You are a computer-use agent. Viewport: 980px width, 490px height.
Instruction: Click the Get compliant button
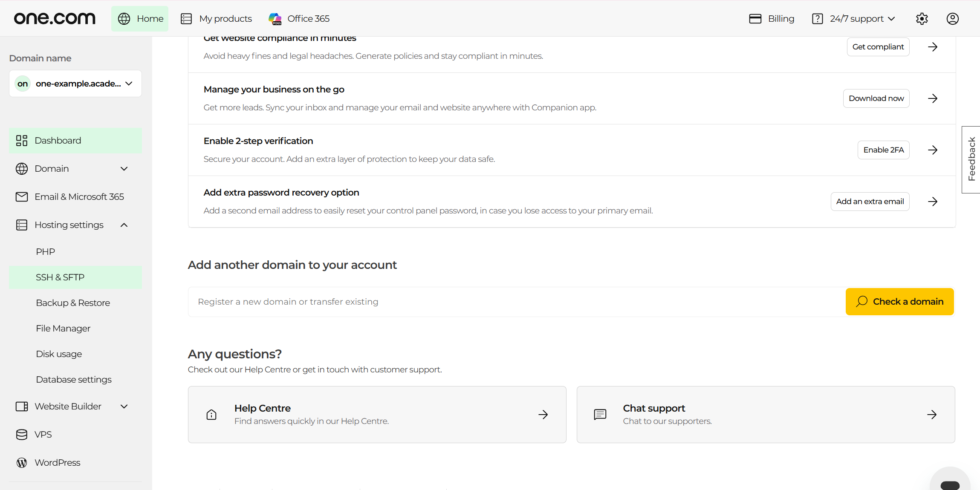(x=878, y=47)
